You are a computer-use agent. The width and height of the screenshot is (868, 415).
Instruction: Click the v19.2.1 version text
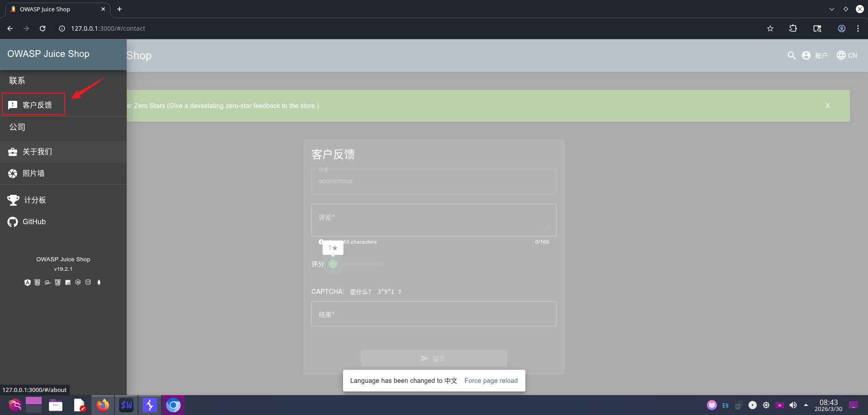(x=63, y=269)
